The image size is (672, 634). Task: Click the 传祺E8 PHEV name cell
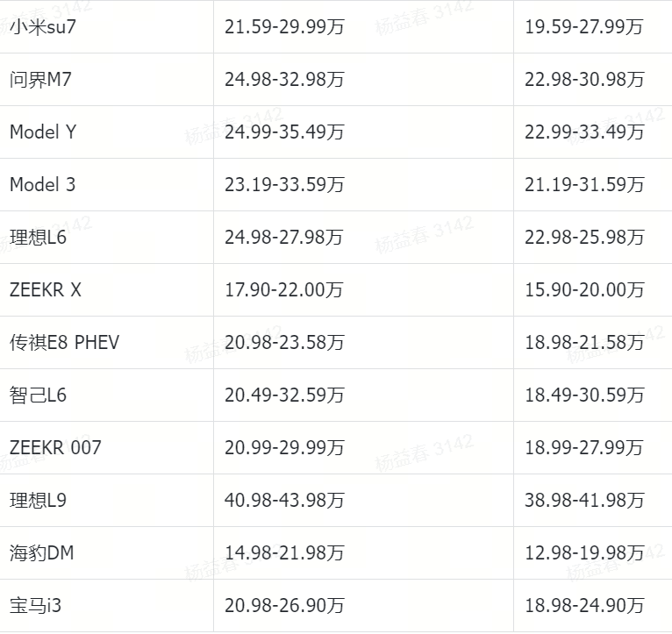click(64, 343)
